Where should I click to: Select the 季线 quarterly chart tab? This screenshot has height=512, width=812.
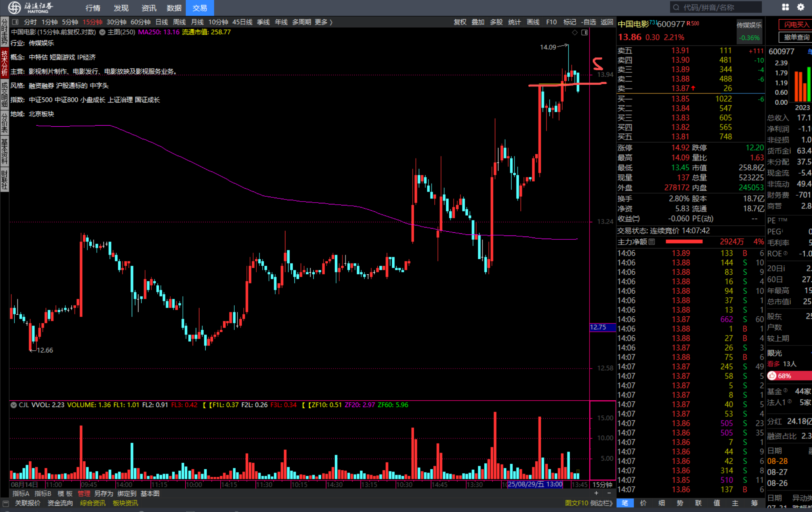pos(263,22)
